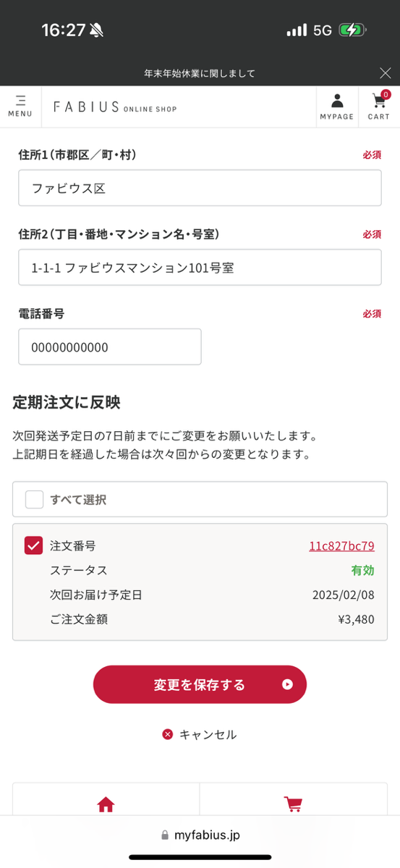Focus the 住所2 address field
The width and height of the screenshot is (400, 868).
pos(200,268)
